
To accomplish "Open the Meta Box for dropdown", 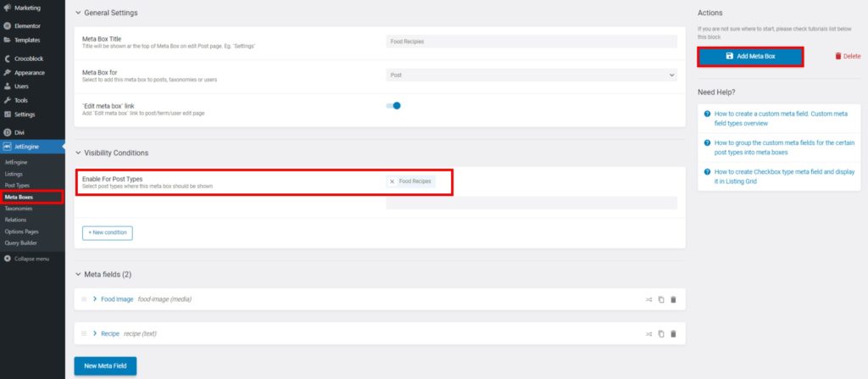I will coord(531,75).
